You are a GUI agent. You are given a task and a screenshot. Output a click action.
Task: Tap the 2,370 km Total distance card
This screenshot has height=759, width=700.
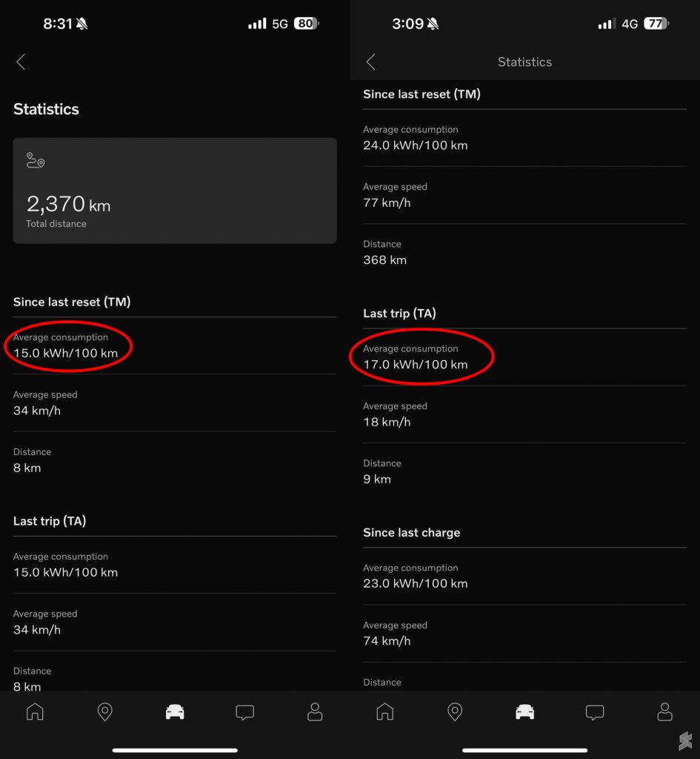(x=175, y=190)
